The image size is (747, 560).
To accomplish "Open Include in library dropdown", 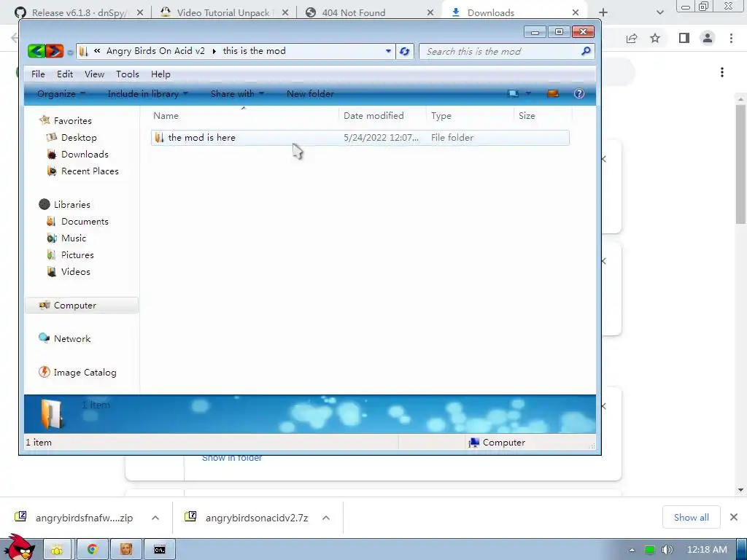I will tap(147, 94).
